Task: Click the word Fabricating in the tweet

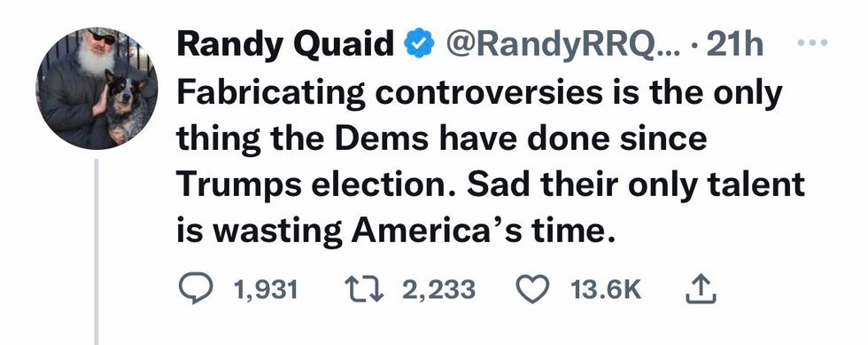Action: [x=271, y=94]
